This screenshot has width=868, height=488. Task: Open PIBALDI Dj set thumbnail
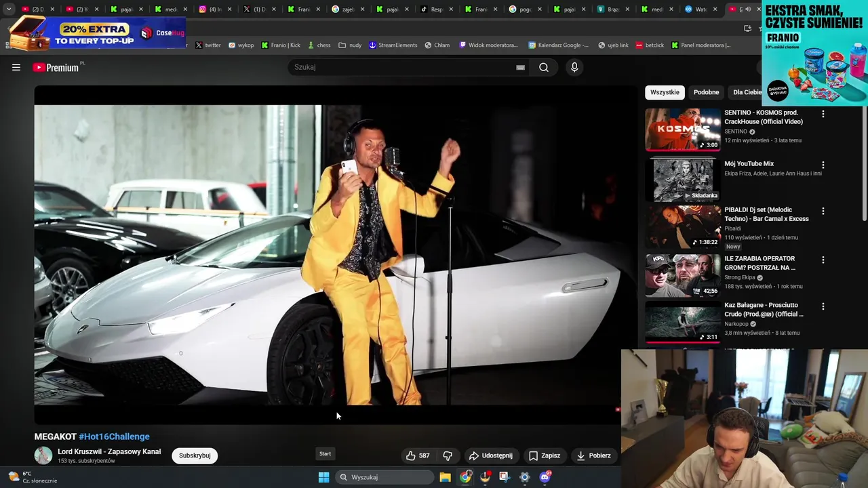click(x=683, y=227)
